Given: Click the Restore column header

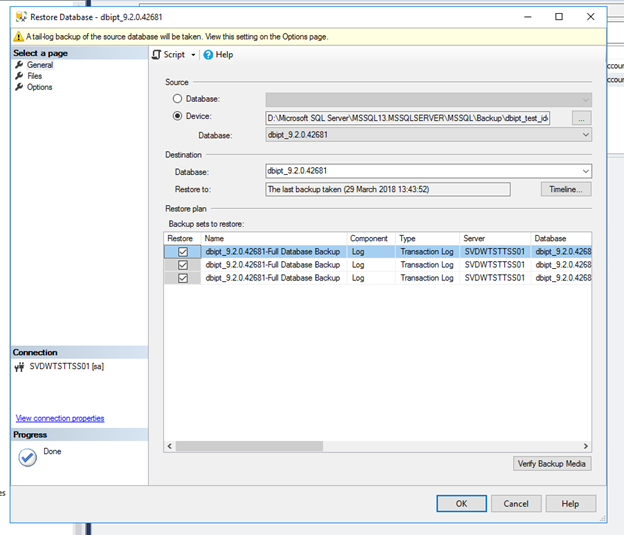Looking at the screenshot, I should (x=182, y=238).
